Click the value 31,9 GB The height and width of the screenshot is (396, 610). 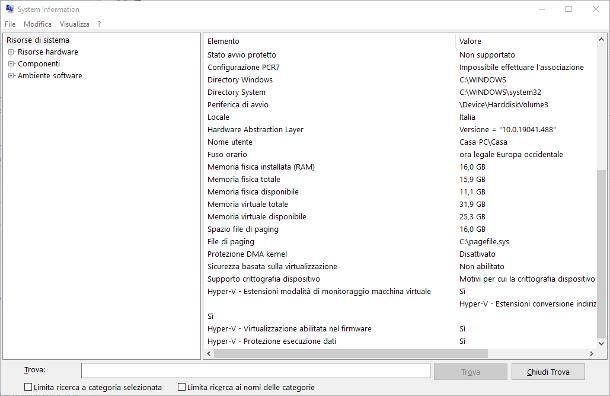(x=472, y=204)
